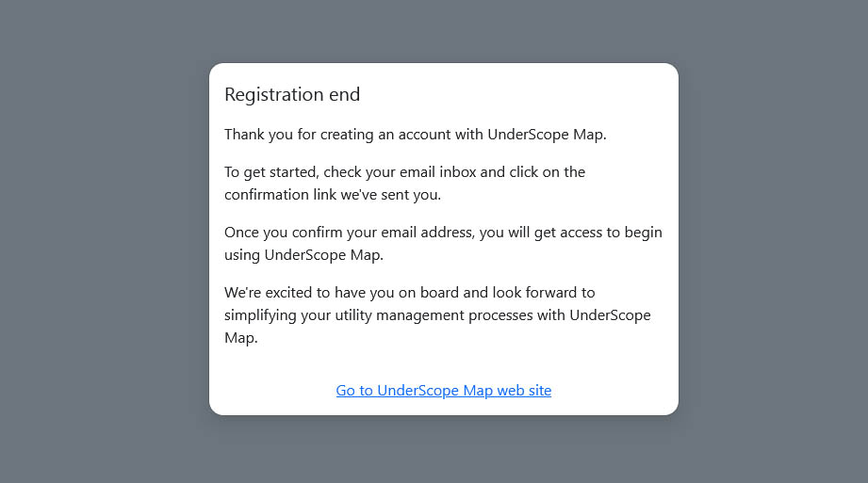The width and height of the screenshot is (868, 483).
Task: Click the gray background left of the card
Action: pyautogui.click(x=104, y=241)
